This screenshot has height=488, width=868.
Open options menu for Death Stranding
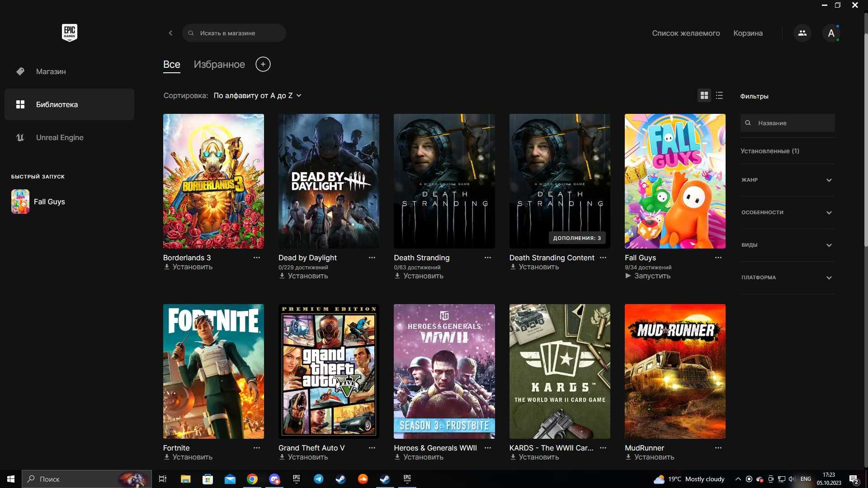(x=488, y=258)
